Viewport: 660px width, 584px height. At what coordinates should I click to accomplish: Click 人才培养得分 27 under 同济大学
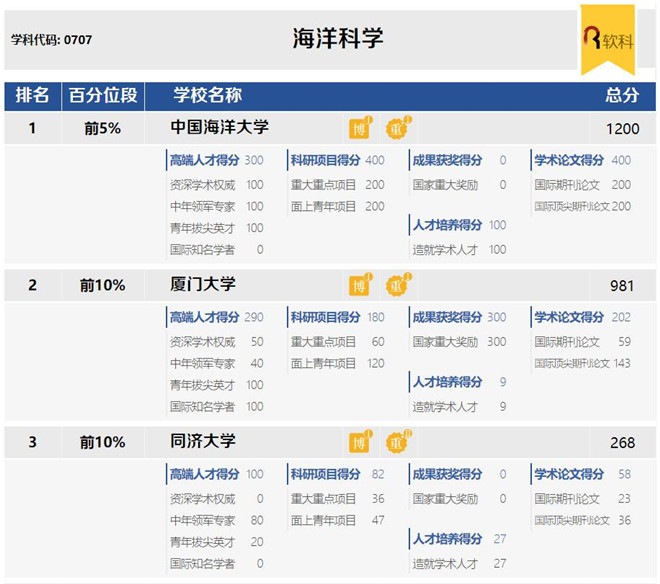(459, 539)
